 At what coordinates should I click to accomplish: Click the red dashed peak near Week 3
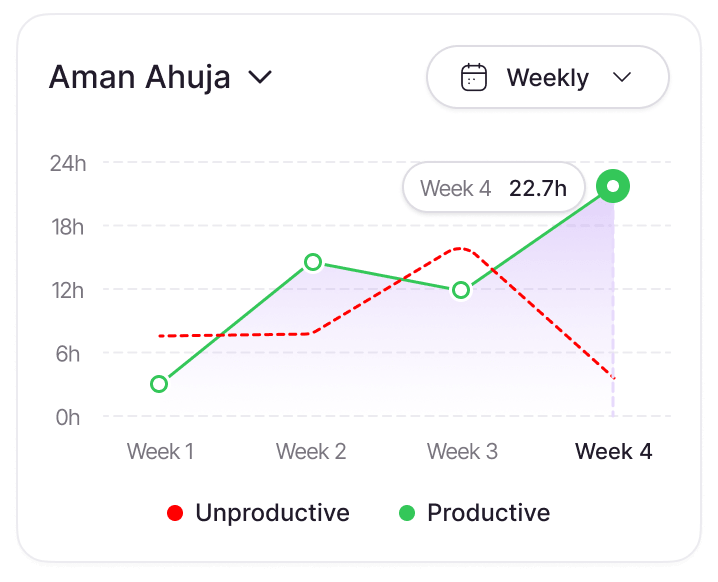pos(461,249)
